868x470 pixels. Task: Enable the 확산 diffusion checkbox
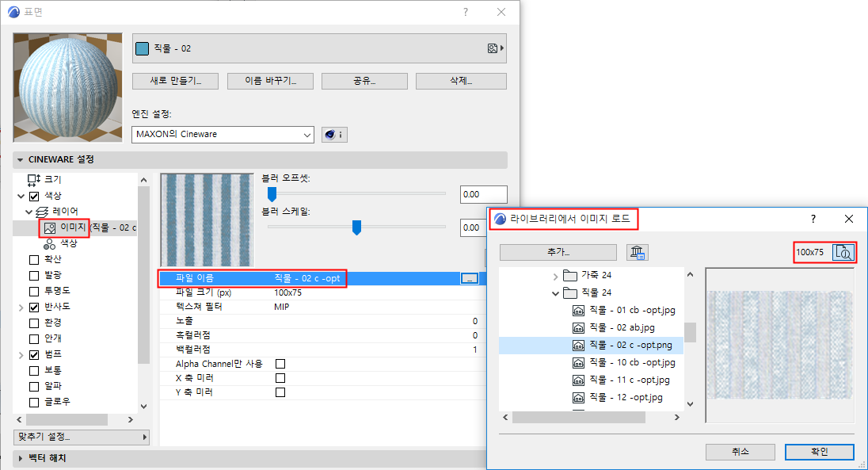pos(34,259)
